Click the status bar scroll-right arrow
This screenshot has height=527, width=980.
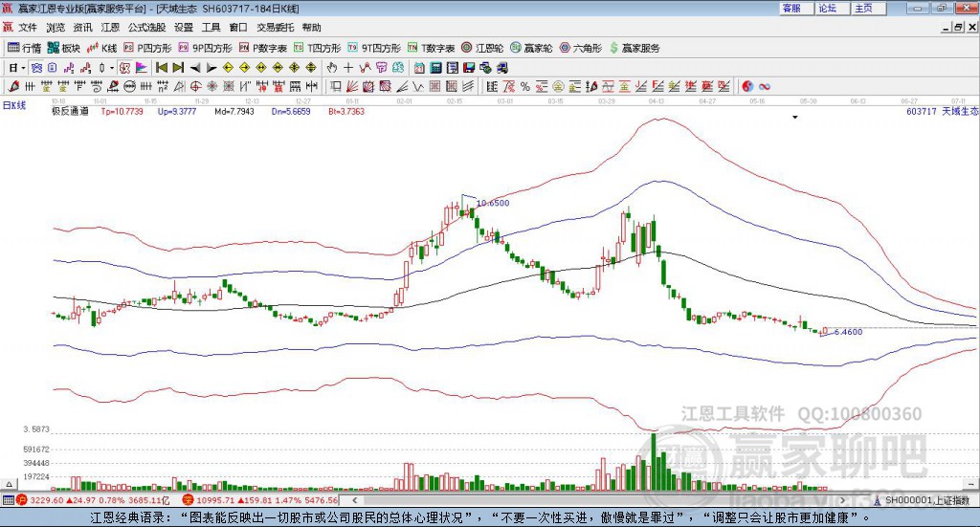[x=842, y=500]
